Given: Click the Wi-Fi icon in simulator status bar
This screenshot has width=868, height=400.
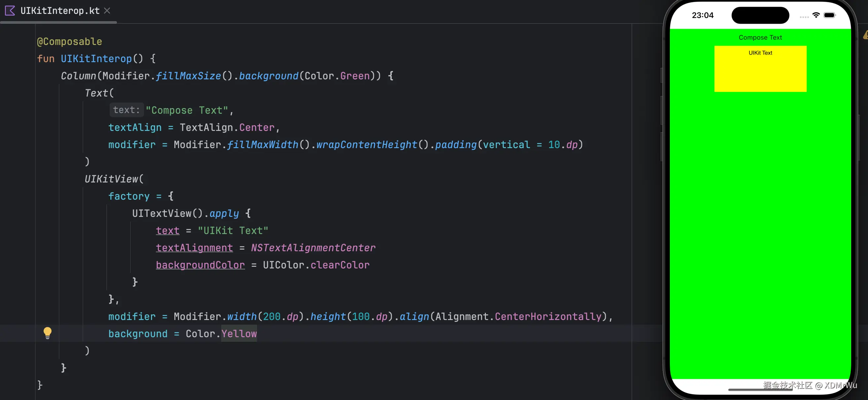Looking at the screenshot, I should (x=816, y=15).
